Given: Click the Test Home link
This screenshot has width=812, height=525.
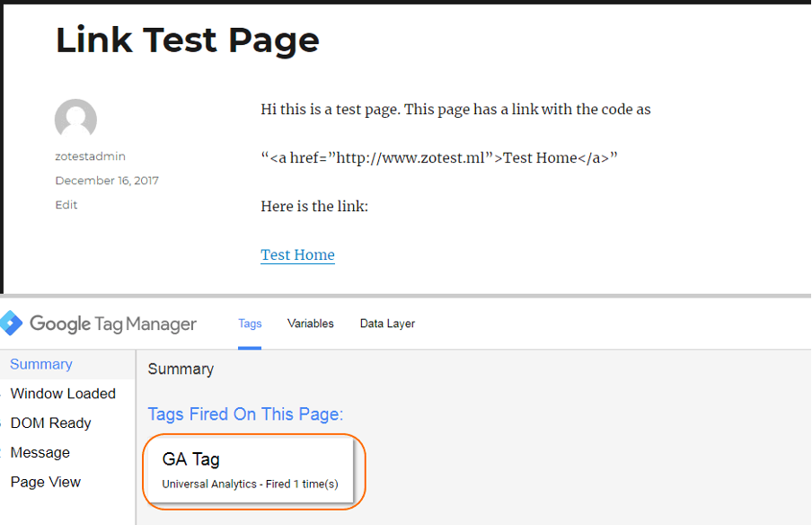Looking at the screenshot, I should 298,255.
